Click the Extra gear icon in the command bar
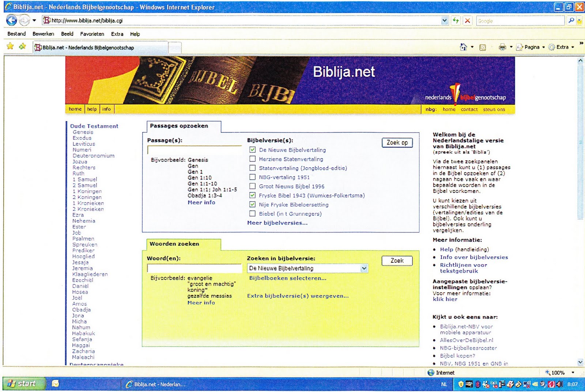The height and width of the screenshot is (392, 585). coord(552,47)
